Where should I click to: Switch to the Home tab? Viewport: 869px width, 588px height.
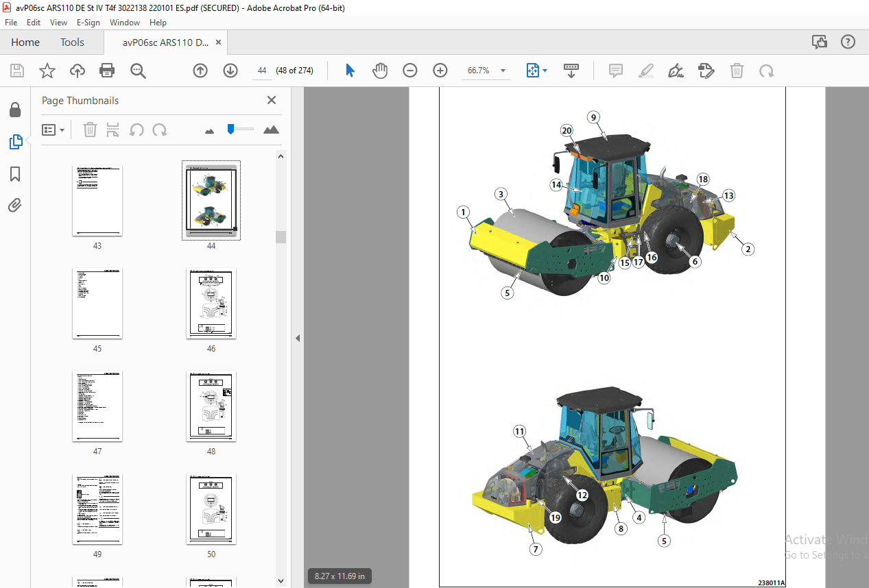[x=25, y=42]
